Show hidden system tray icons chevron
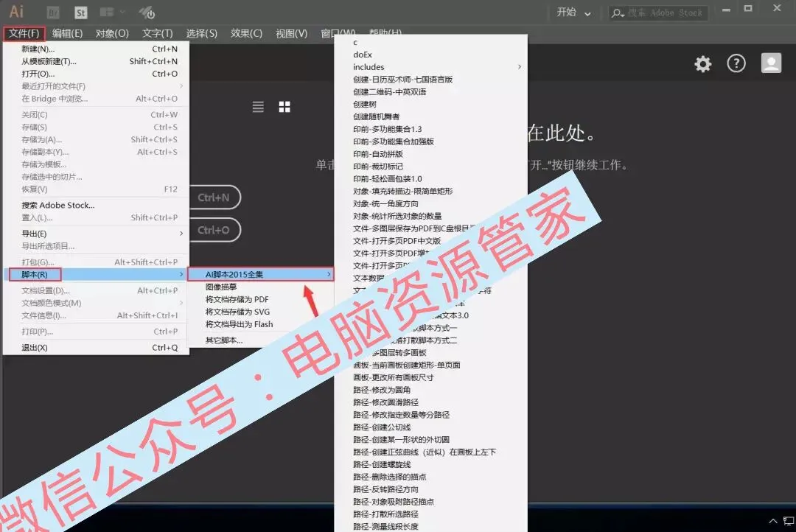 click(x=772, y=521)
